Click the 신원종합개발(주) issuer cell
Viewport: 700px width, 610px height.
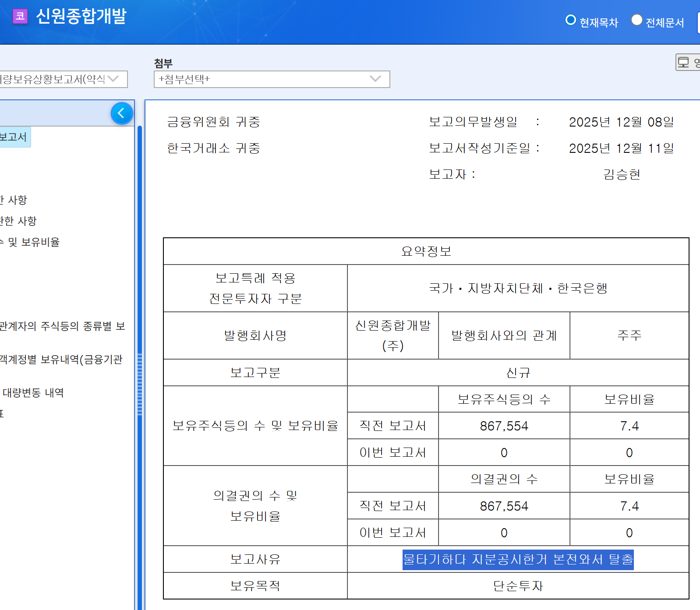[x=393, y=335]
